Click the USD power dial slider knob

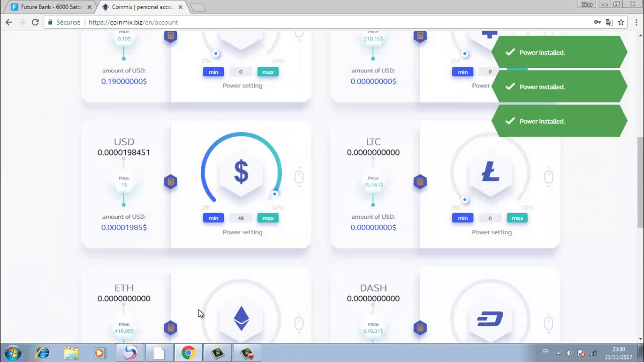[275, 194]
